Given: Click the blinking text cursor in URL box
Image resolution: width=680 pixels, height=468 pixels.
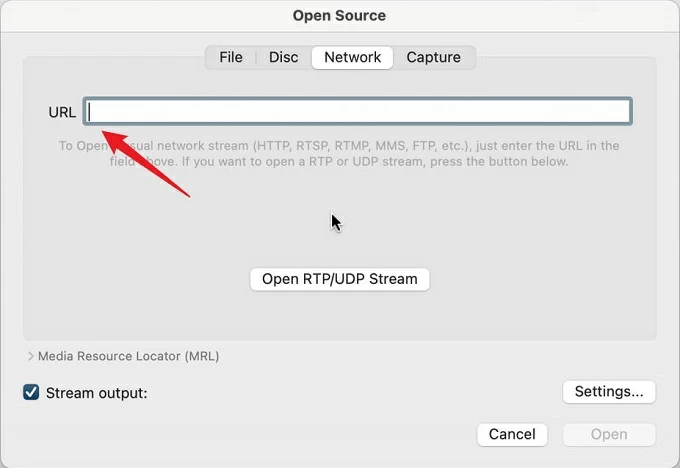Looking at the screenshot, I should pos(89,112).
